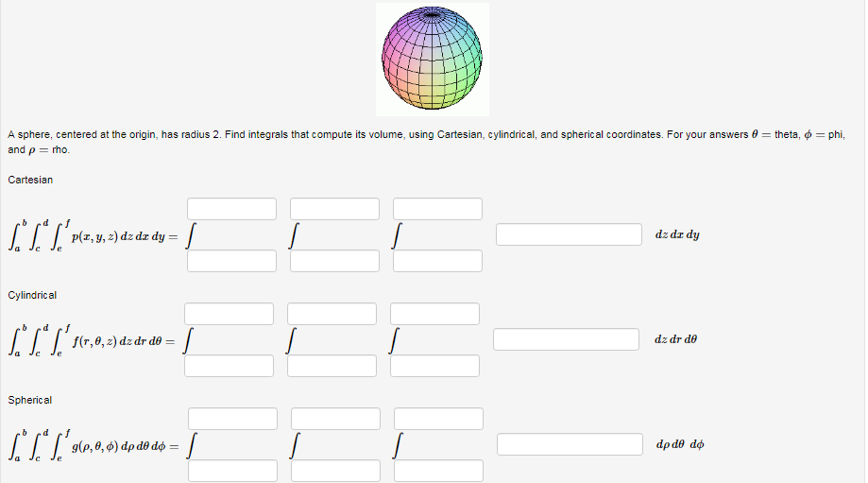Click the 'and ρ = rho.' text
The image size is (868, 483).
(39, 149)
